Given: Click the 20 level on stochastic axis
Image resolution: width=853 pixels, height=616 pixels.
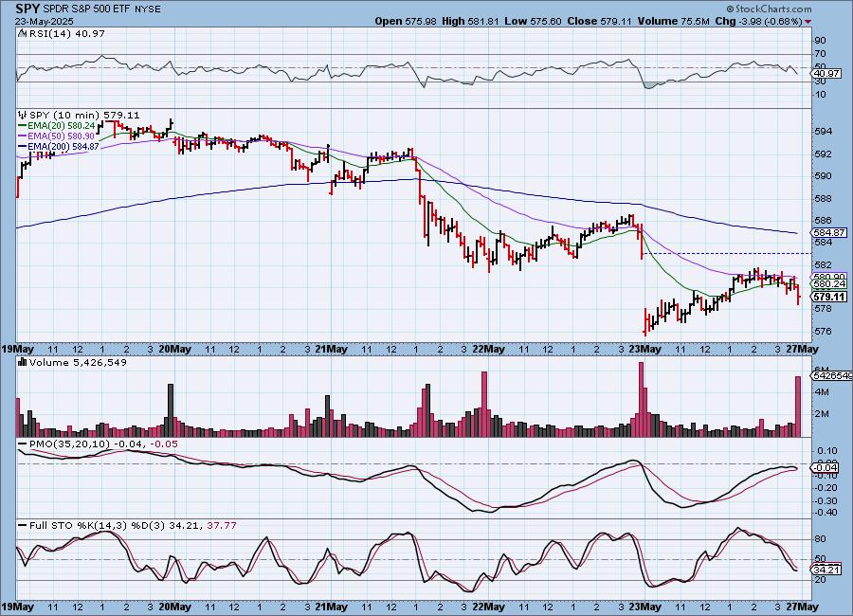Looking at the screenshot, I should point(820,580).
